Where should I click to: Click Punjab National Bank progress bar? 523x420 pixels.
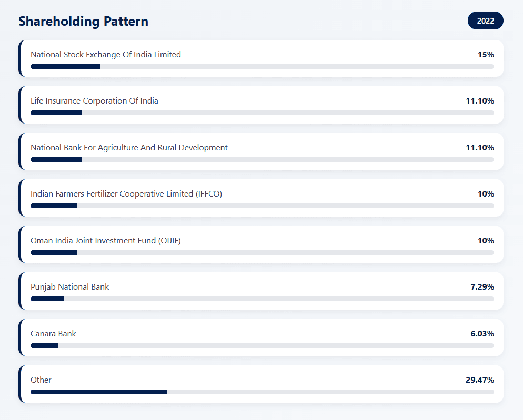click(262, 299)
